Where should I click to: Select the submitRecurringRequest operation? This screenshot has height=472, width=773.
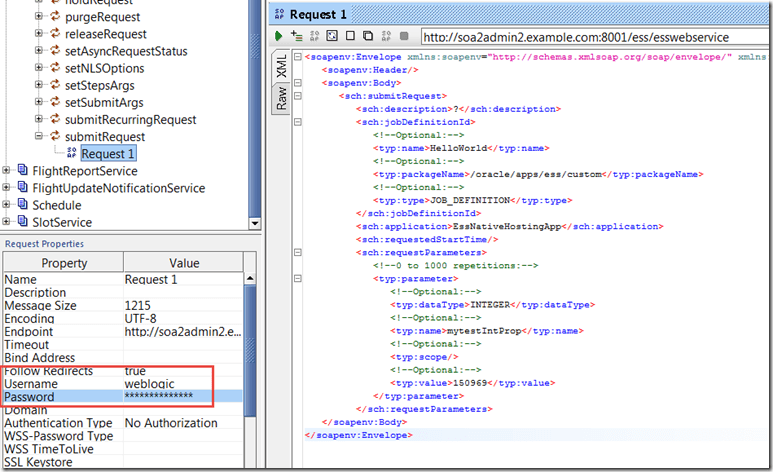[x=130, y=120]
